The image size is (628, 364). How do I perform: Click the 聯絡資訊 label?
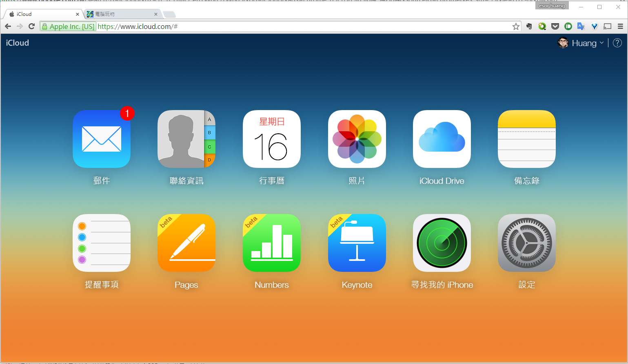tap(186, 181)
